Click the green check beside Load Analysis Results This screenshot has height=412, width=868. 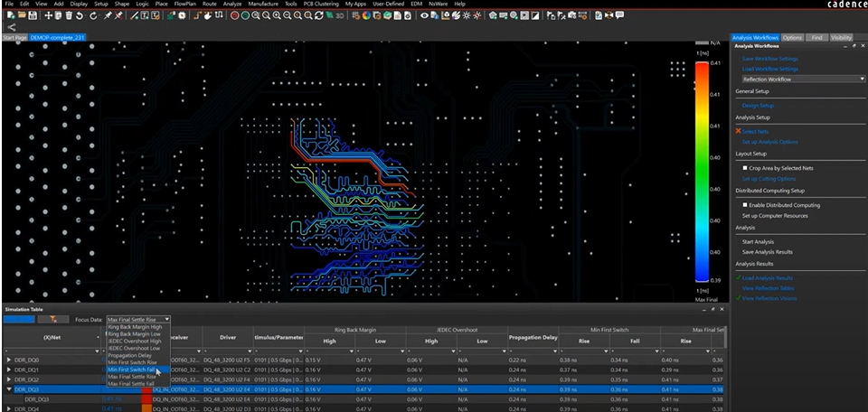[738, 278]
